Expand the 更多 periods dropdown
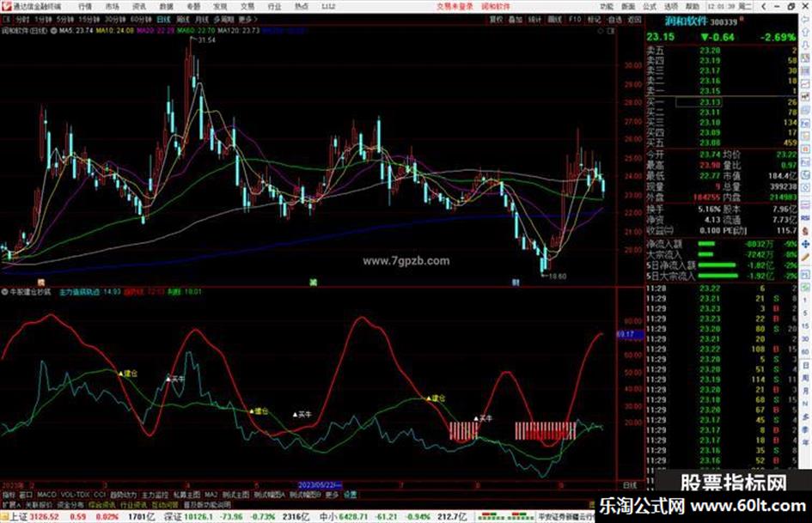Image resolution: width=812 pixels, height=523 pixels. 247,19
